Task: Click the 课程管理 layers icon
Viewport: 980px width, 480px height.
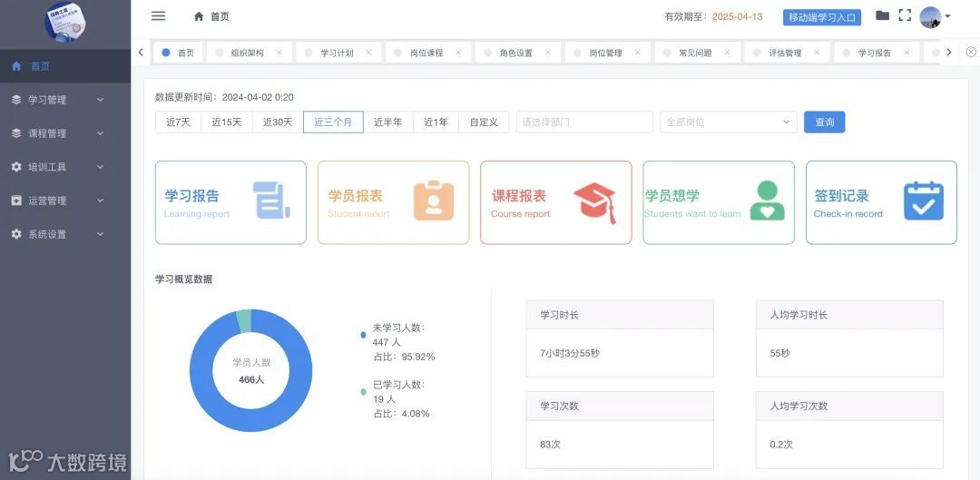Action: point(16,133)
